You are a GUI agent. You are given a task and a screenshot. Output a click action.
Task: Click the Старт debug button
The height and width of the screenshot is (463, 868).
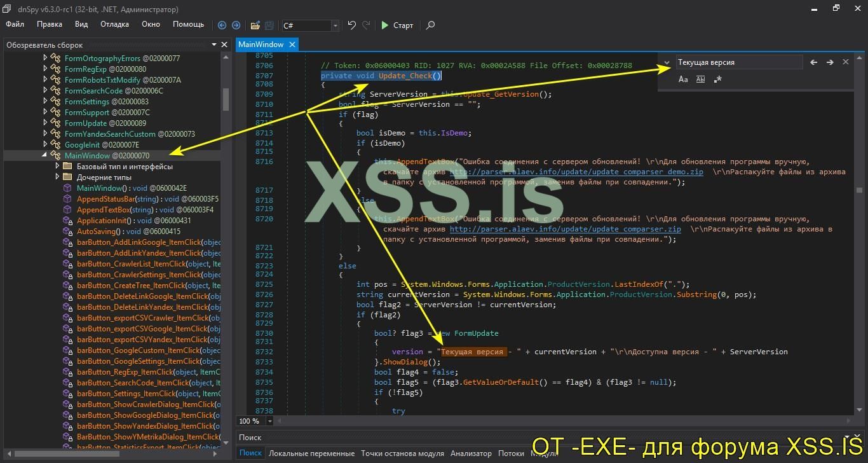pos(397,25)
